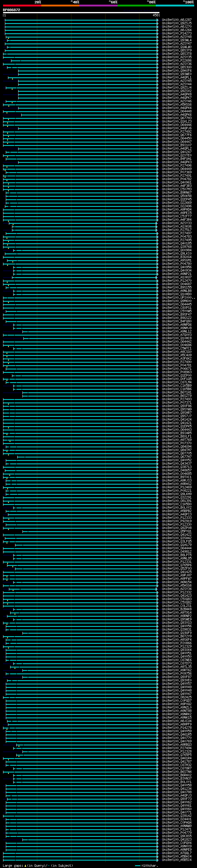The height and width of the screenshot is (868, 197).
Task: Select label UniRef100_Q9ZSJ4
Action: click(177, 88)
